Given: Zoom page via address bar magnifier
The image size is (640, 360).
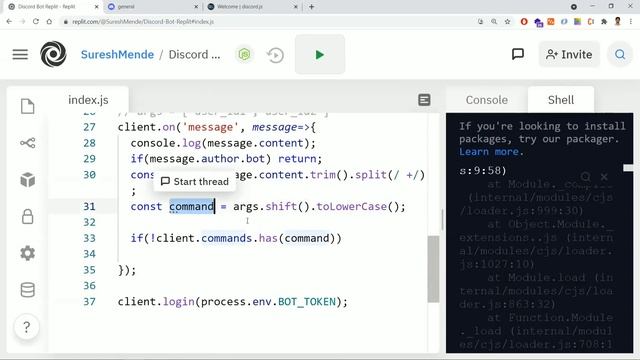Looking at the screenshot, I should pos(494,22).
